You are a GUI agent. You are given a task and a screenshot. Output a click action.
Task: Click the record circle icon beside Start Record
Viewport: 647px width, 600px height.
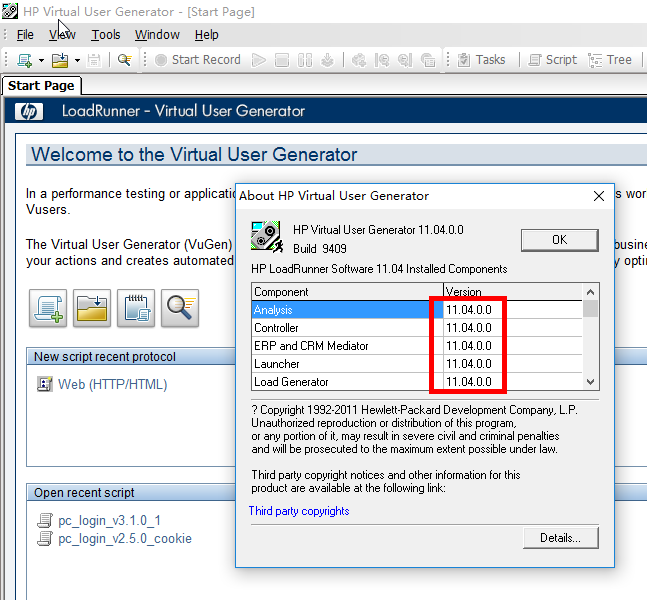(161, 60)
